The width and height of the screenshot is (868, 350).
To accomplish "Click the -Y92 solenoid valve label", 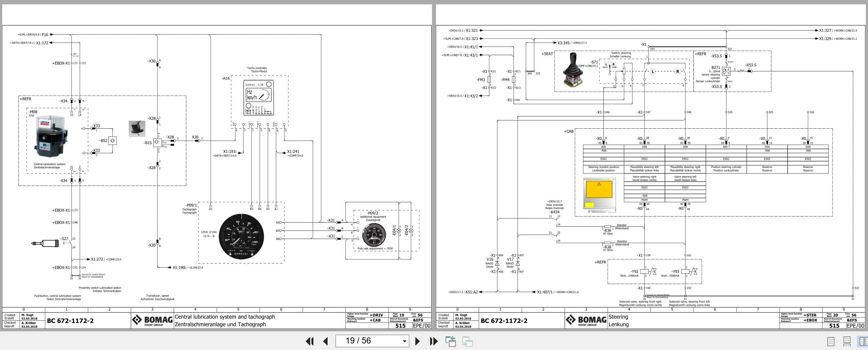I will coord(634,271).
